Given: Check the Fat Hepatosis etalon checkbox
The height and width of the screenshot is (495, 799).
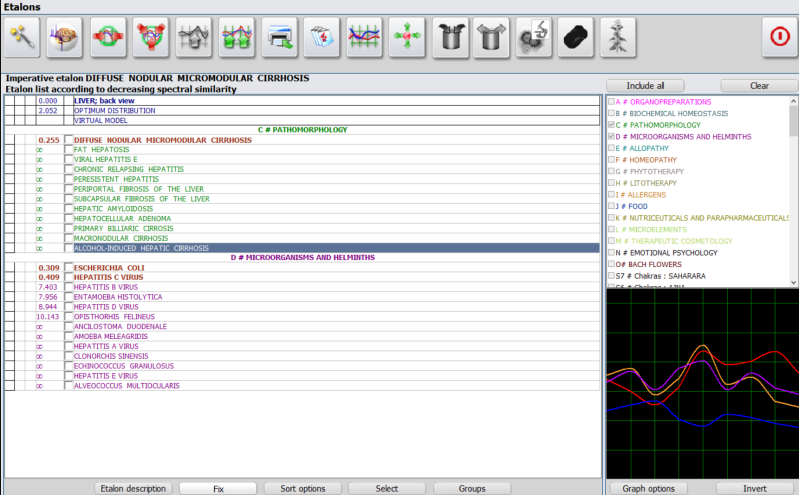Looking at the screenshot, I should tap(68, 150).
